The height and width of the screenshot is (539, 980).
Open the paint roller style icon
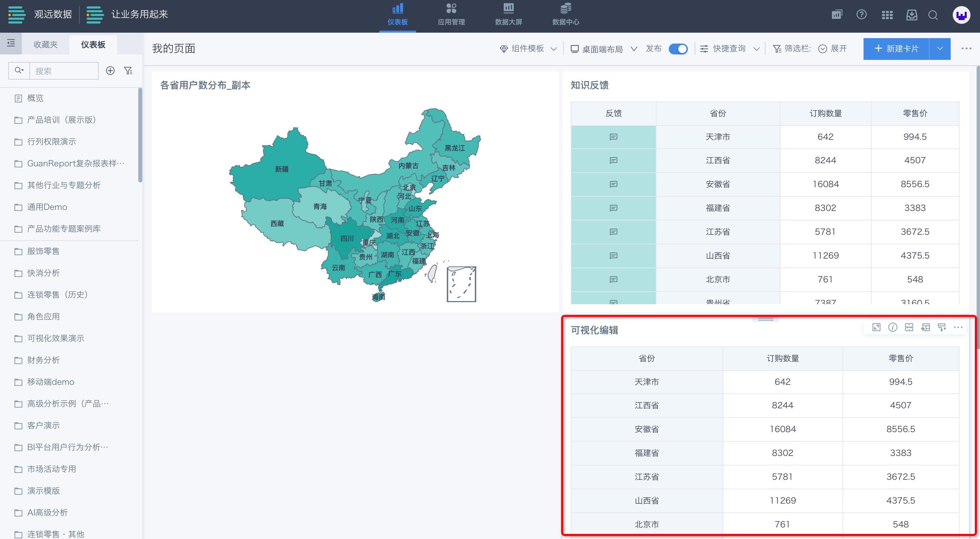[942, 327]
